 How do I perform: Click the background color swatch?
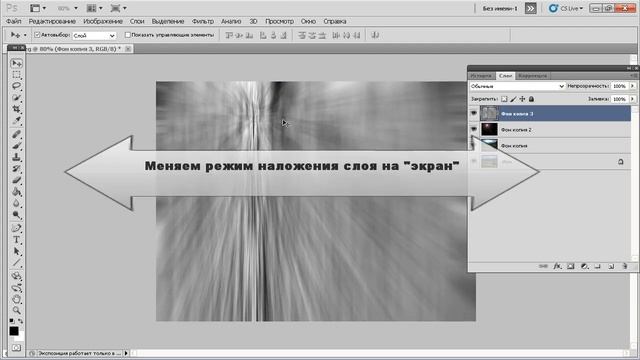click(x=20, y=337)
